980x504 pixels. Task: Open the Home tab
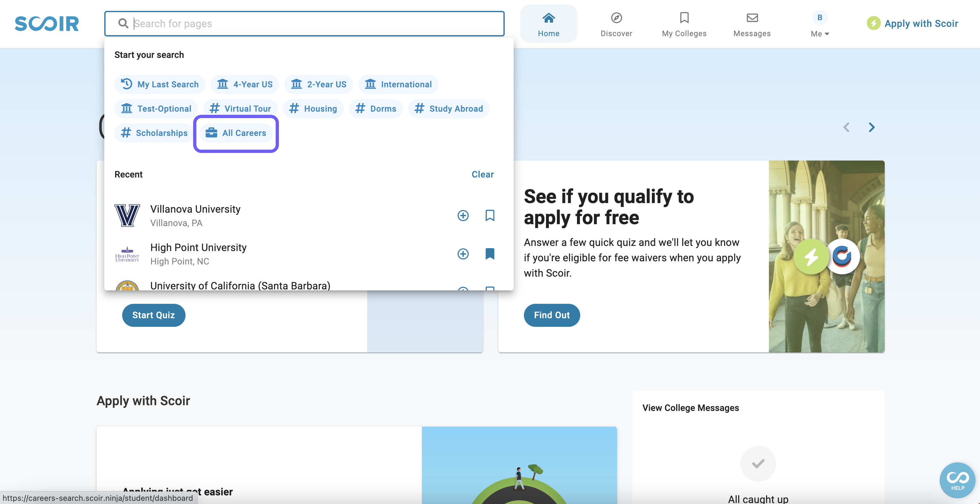pos(548,24)
